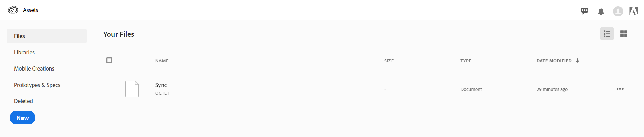
Task: Open the notifications bell
Action: [601, 11]
